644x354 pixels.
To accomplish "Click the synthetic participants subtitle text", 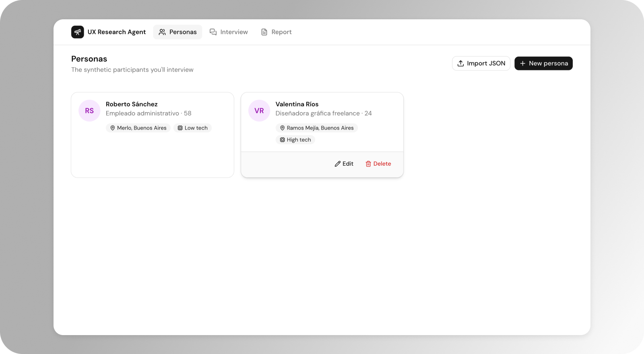I will click(132, 70).
